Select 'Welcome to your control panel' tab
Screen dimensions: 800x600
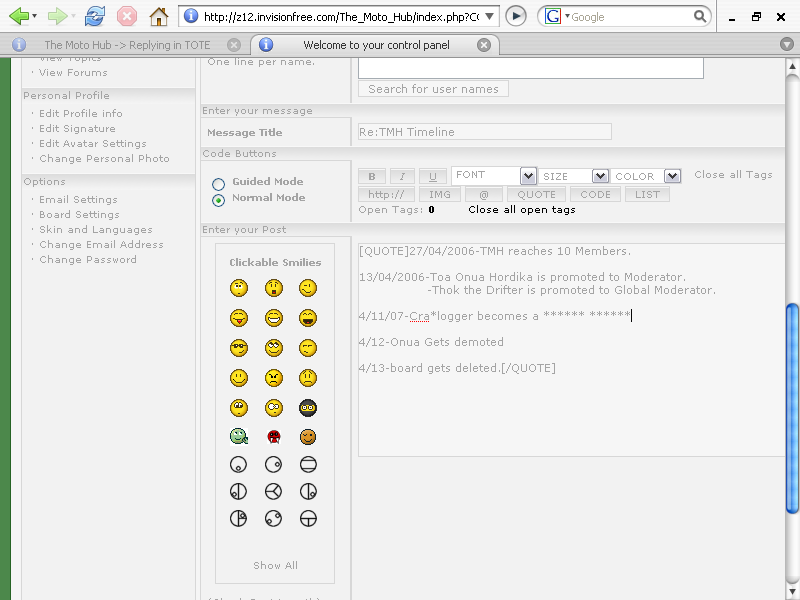click(x=376, y=45)
